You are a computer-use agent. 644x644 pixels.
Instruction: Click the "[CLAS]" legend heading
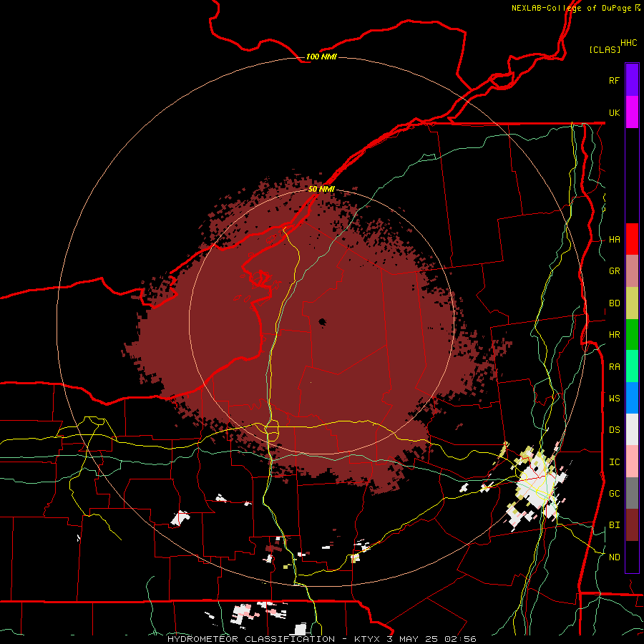(x=605, y=49)
